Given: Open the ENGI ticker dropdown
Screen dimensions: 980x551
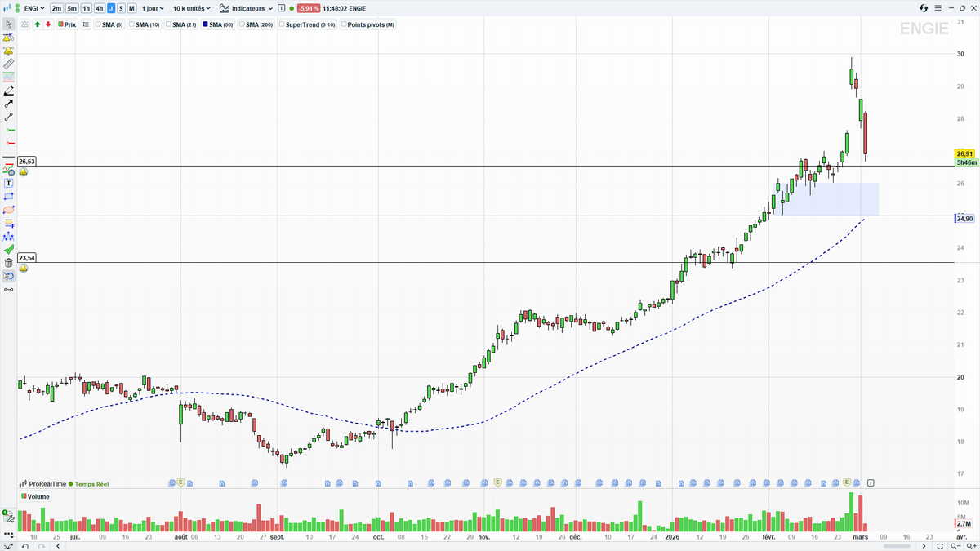Looking at the screenshot, I should [x=34, y=8].
